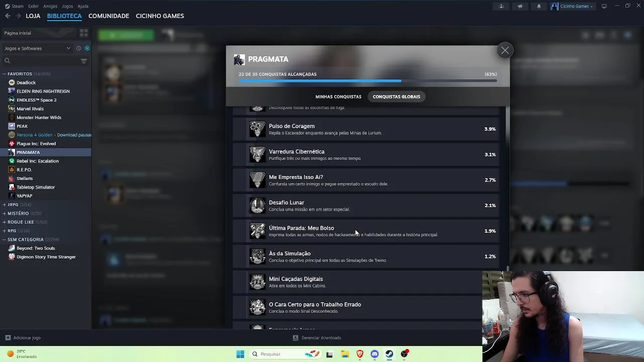This screenshot has width=644, height=362.
Task: Select YAPYAP in the library list
Action: [24, 196]
